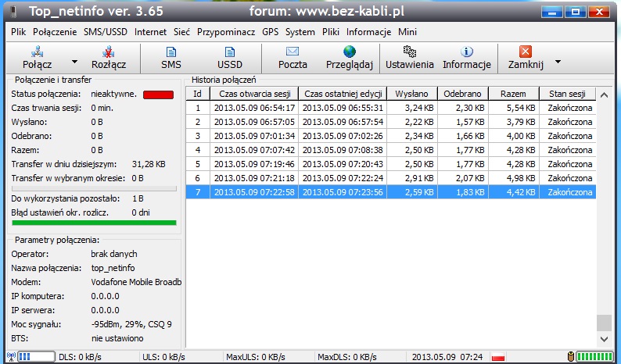Open the GPS menu
The image size is (621, 364).
coord(271,32)
